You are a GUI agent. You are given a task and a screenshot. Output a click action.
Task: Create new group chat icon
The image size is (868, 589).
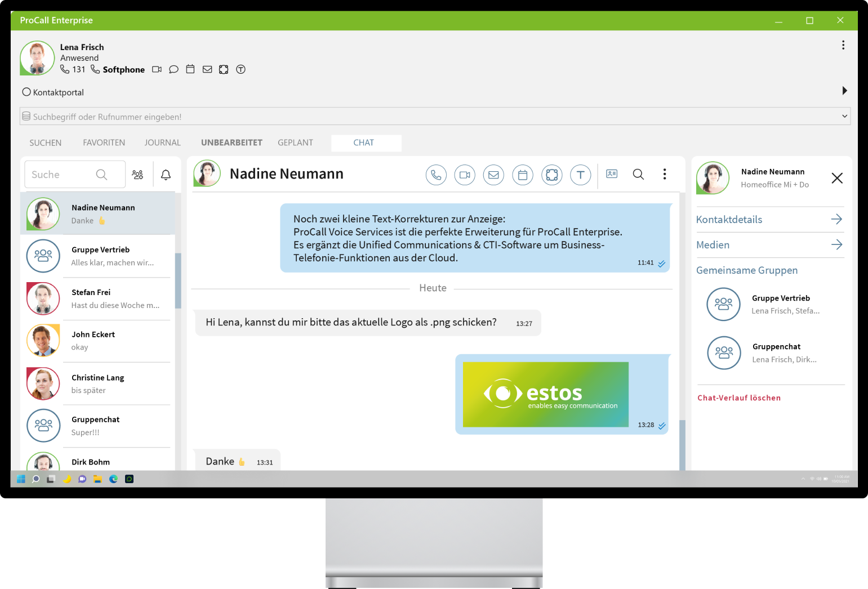tap(138, 175)
